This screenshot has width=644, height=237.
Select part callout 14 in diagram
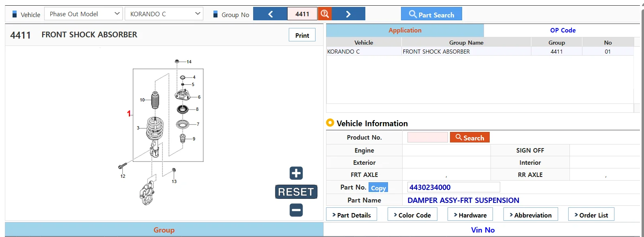[189, 62]
